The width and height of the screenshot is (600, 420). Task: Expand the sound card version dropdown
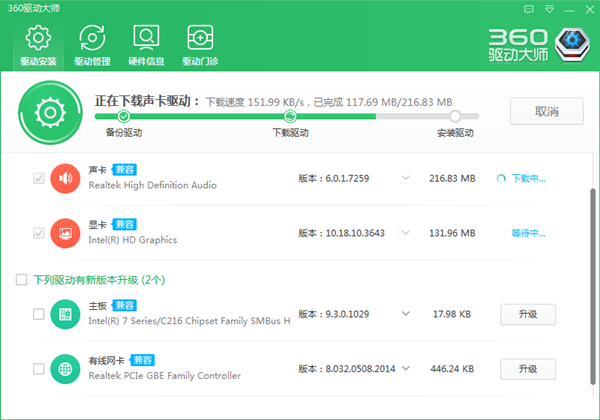point(406,179)
